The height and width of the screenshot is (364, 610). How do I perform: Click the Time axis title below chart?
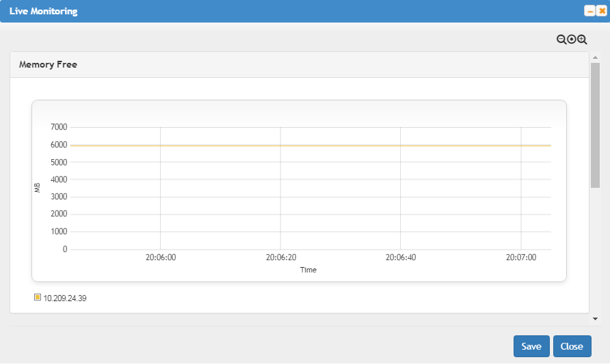(308, 270)
